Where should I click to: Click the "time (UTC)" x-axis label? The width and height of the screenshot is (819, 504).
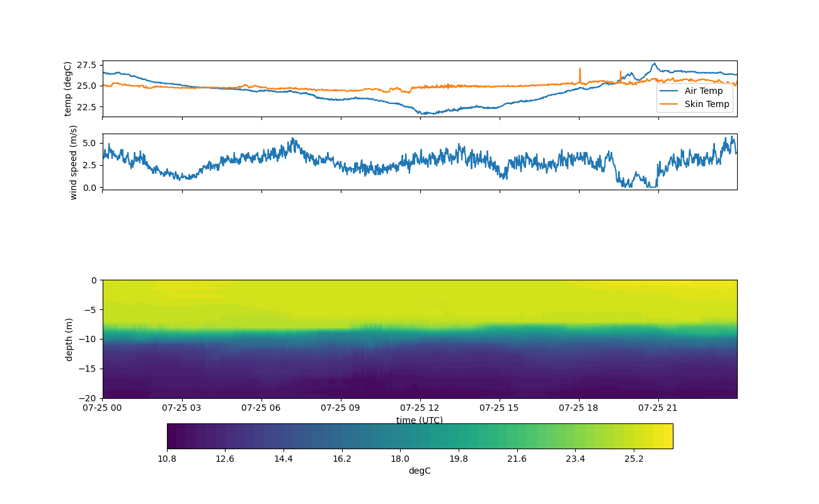pos(419,420)
